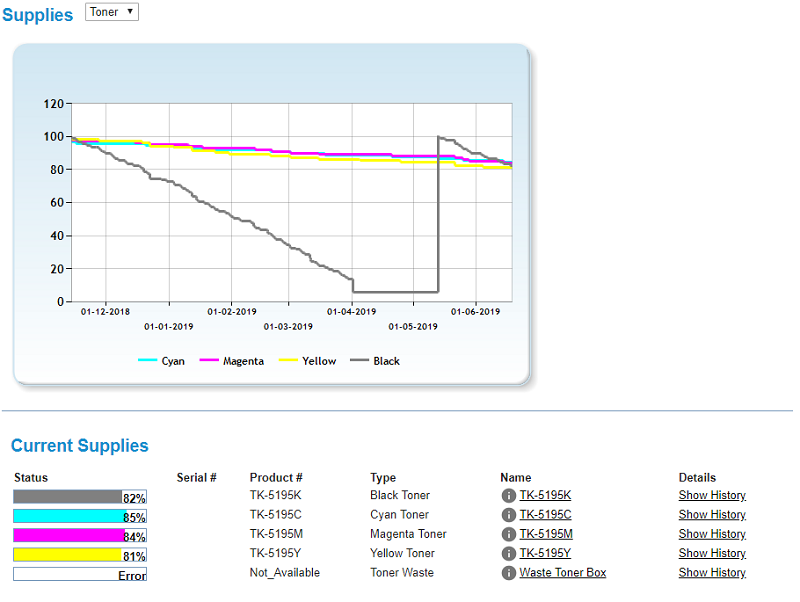Click the 01-03-2019 axis date label

pyautogui.click(x=288, y=327)
